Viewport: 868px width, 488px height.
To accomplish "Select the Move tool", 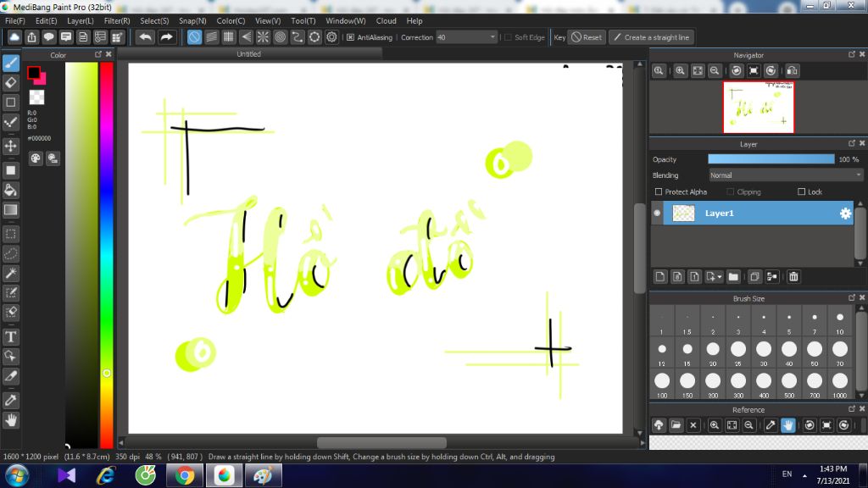I will click(10, 146).
